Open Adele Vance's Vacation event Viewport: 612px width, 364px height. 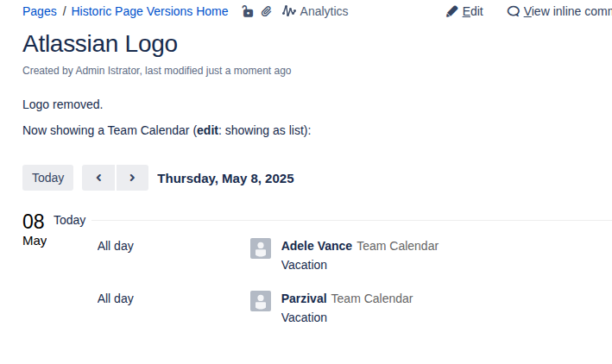(304, 265)
